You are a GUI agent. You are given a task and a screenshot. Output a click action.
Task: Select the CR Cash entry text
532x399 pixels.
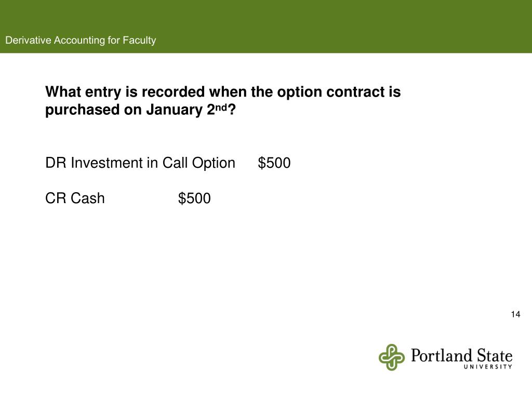click(75, 198)
